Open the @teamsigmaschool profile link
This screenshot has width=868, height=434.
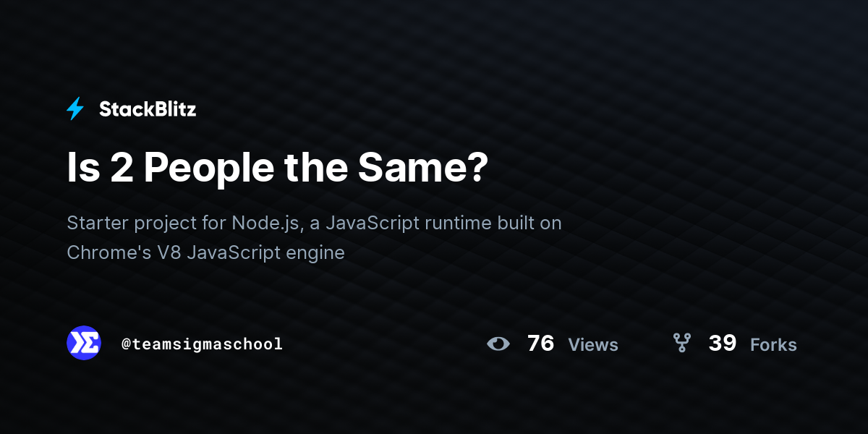[202, 344]
